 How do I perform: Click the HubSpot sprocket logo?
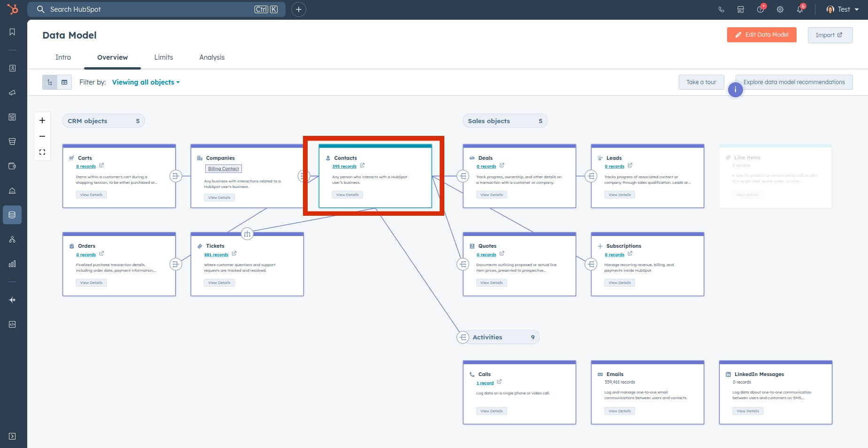pyautogui.click(x=13, y=9)
